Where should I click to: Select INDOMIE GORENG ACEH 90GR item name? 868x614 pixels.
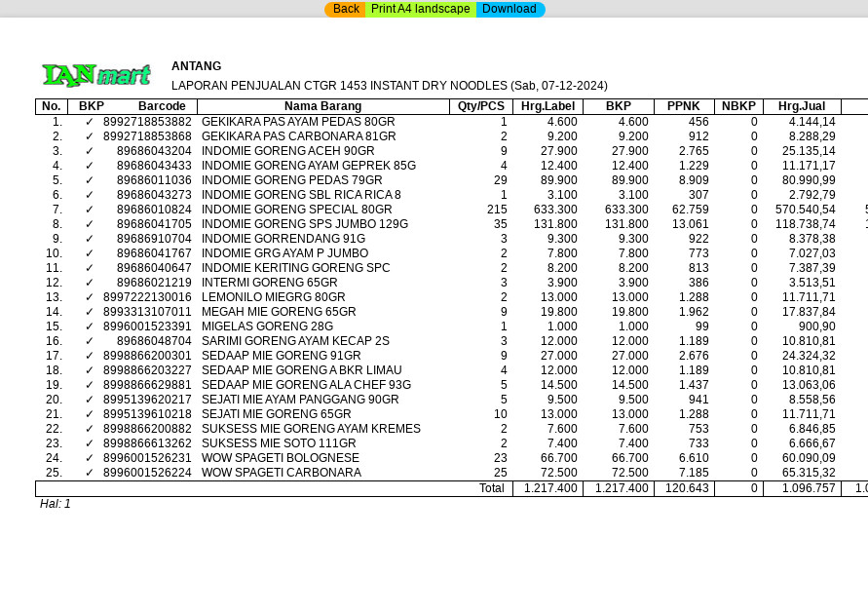tap(287, 151)
